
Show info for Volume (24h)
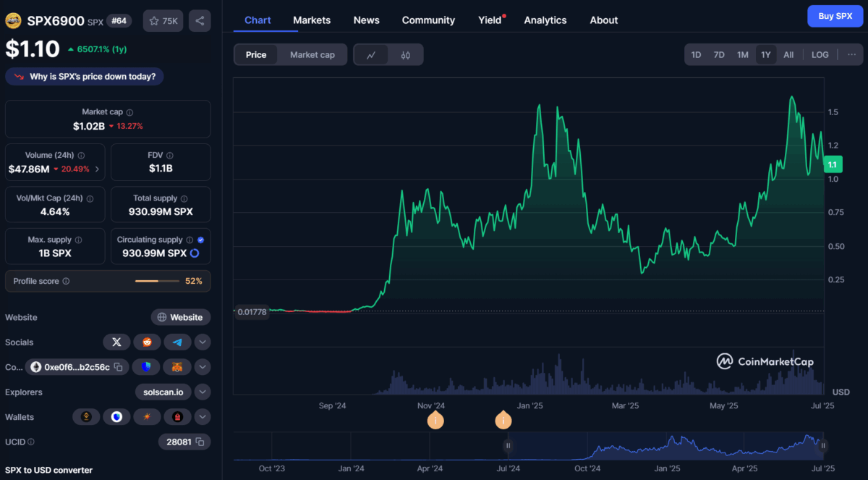[x=81, y=155]
